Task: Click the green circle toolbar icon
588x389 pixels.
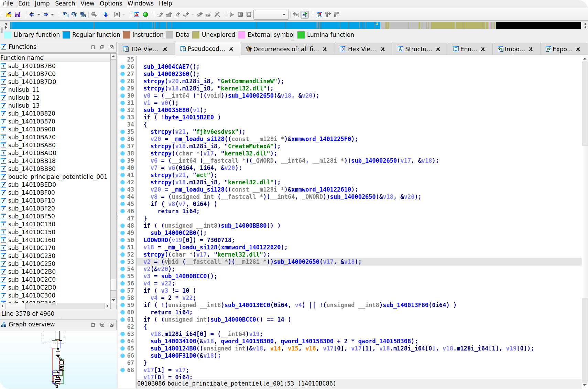Action: 145,14
